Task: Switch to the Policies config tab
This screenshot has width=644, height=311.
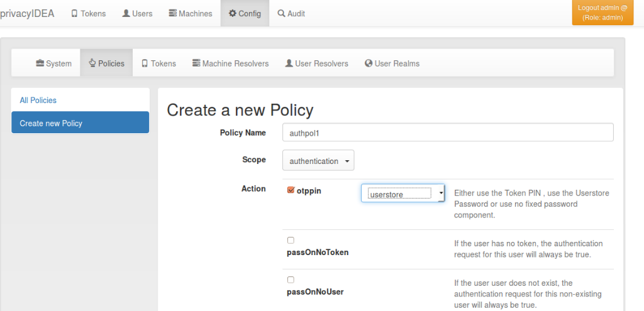Action: click(x=106, y=63)
